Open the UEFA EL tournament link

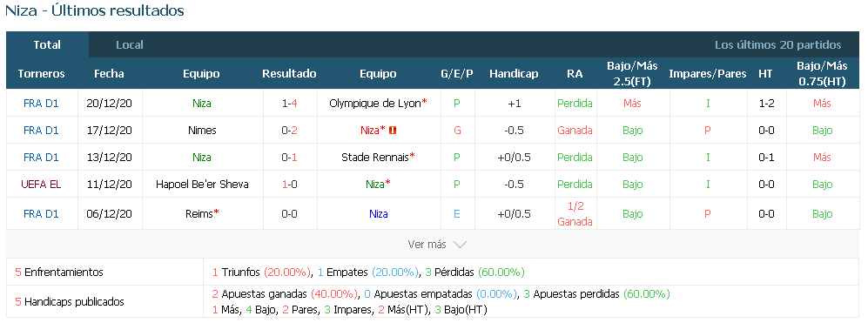click(41, 184)
